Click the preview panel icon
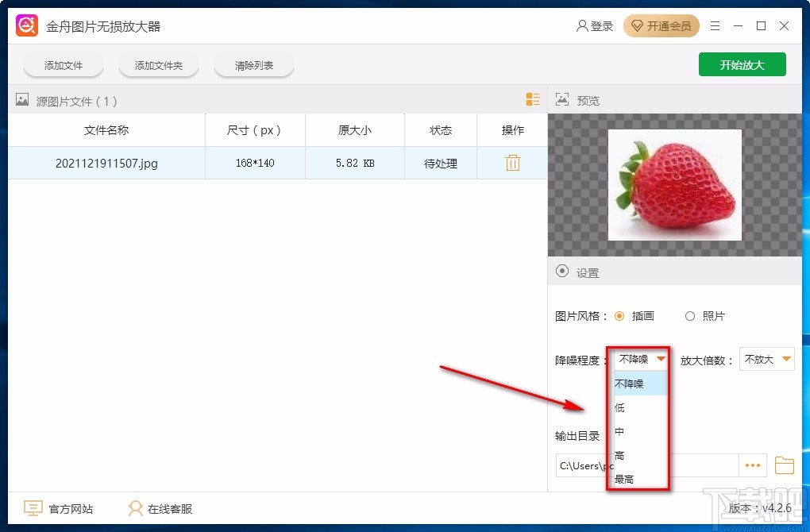The width and height of the screenshot is (810, 532). [562, 99]
